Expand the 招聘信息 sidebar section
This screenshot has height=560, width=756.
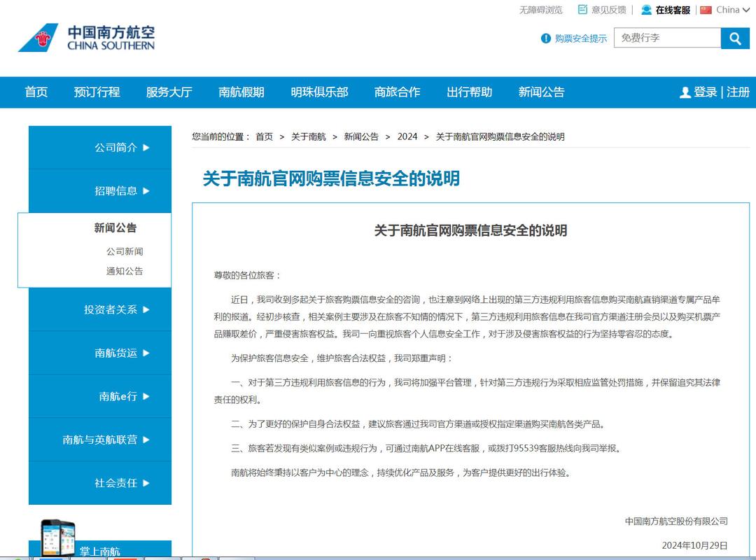click(x=100, y=191)
